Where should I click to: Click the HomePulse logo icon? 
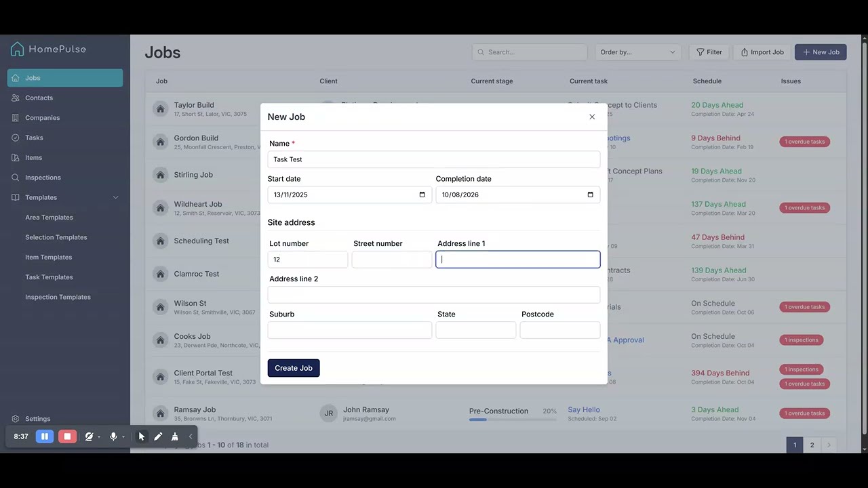(x=18, y=49)
